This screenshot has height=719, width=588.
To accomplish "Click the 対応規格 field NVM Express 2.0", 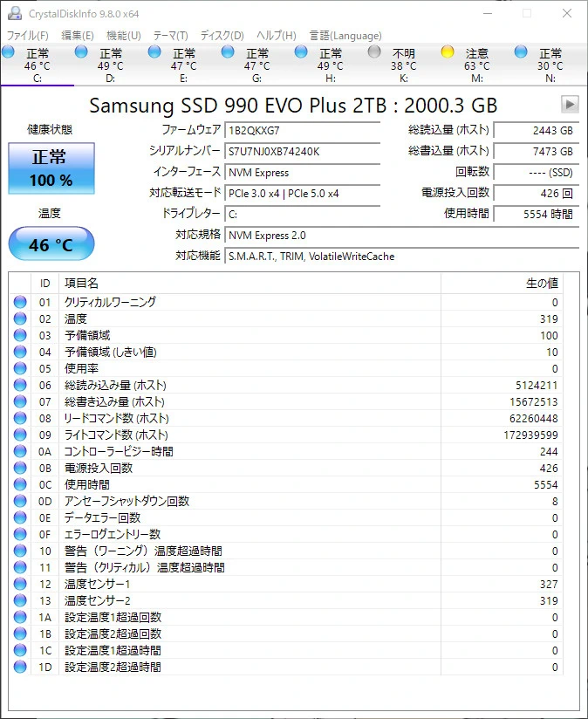I will (x=401, y=236).
